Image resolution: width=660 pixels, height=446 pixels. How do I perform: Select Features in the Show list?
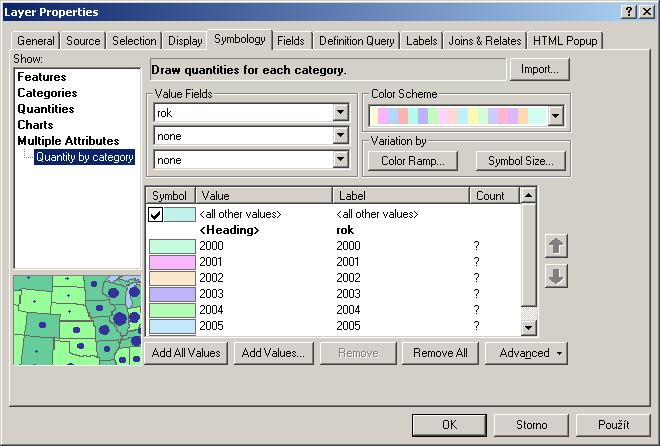[x=42, y=77]
